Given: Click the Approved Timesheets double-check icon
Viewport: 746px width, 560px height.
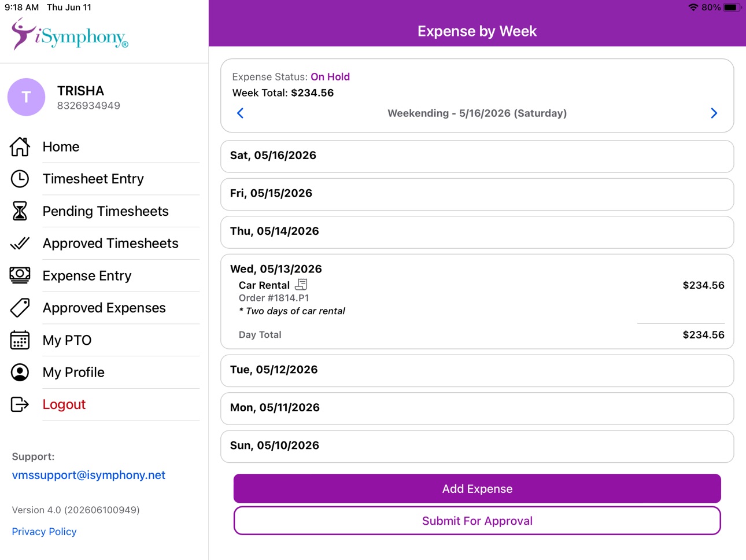Looking at the screenshot, I should [x=20, y=244].
